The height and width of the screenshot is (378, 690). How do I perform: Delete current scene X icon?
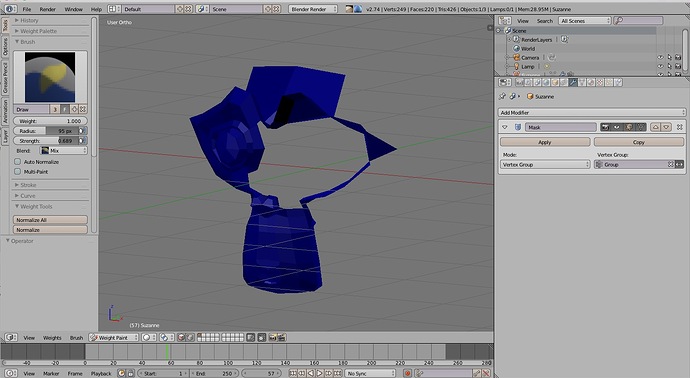coord(276,9)
